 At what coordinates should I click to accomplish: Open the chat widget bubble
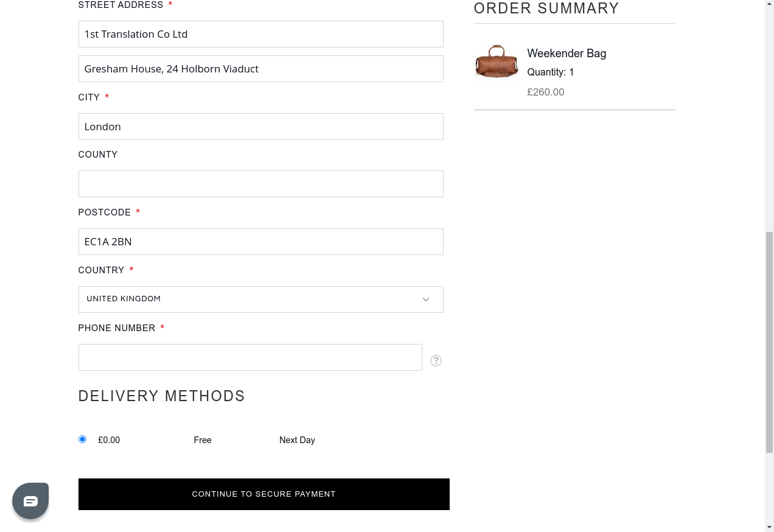(30, 501)
